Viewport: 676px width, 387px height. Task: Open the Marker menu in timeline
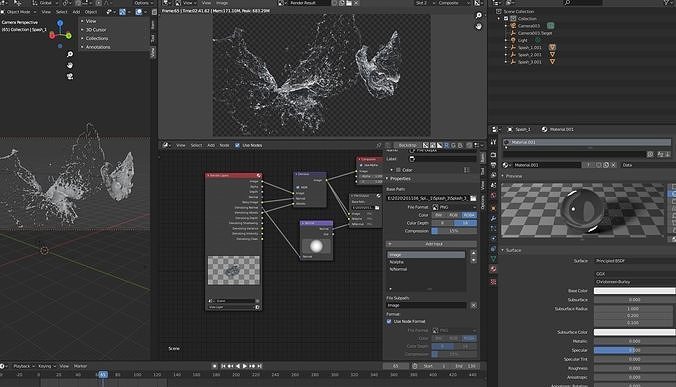[80, 366]
